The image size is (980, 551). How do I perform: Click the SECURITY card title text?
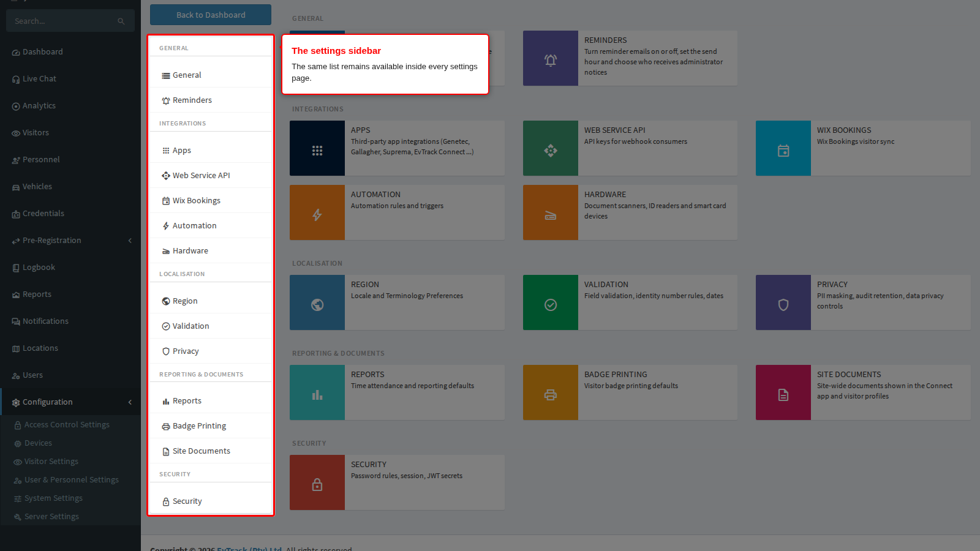(369, 464)
